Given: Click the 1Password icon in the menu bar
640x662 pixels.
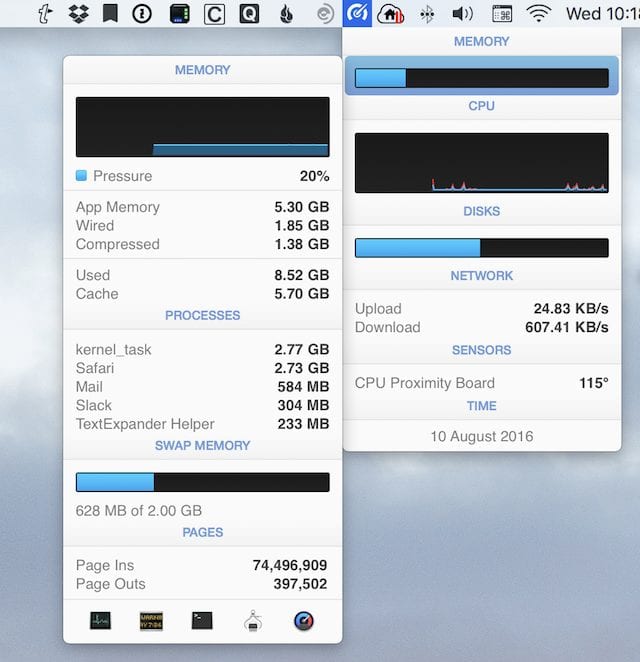Looking at the screenshot, I should coord(142,14).
